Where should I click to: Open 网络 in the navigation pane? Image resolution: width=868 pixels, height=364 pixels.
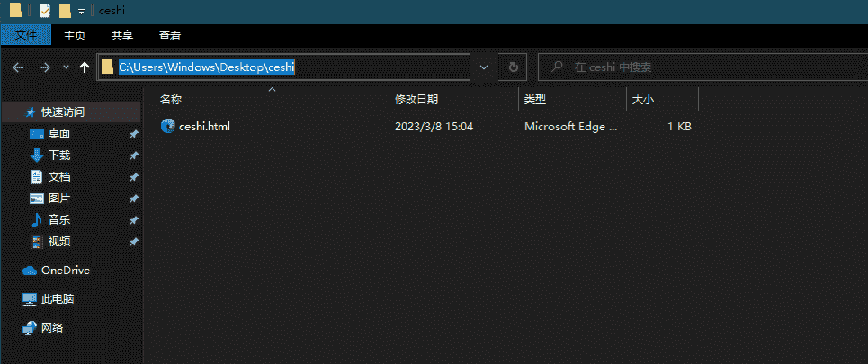52,328
